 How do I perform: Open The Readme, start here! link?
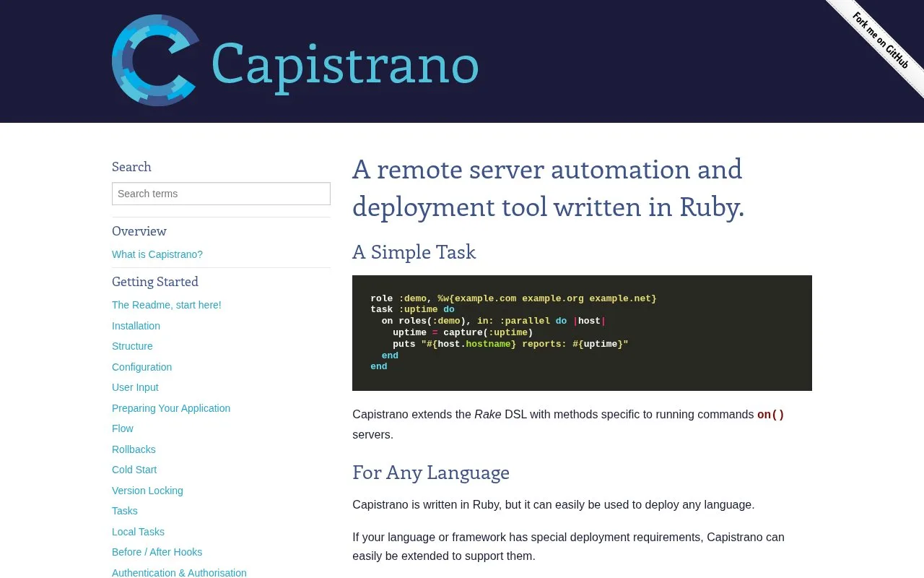pos(167,305)
